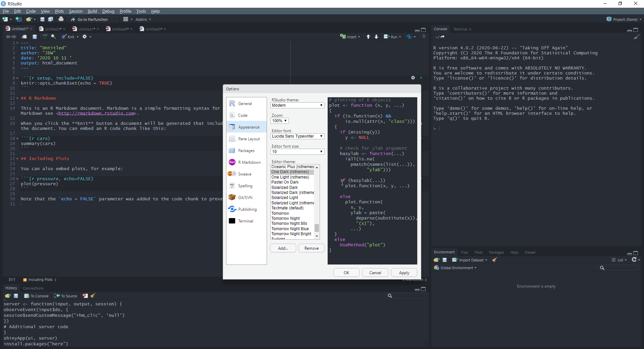Image resolution: width=644 pixels, height=349 pixels.
Task: Switch to the Connections tab
Action: (x=33, y=288)
